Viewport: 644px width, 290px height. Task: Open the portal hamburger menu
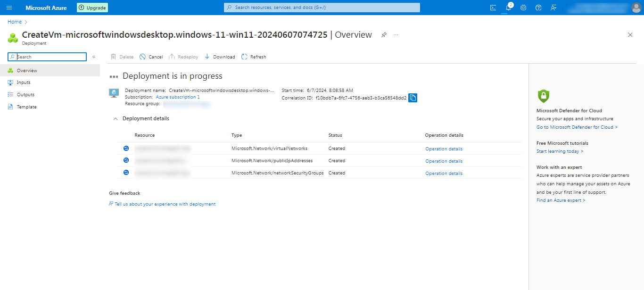[9, 8]
